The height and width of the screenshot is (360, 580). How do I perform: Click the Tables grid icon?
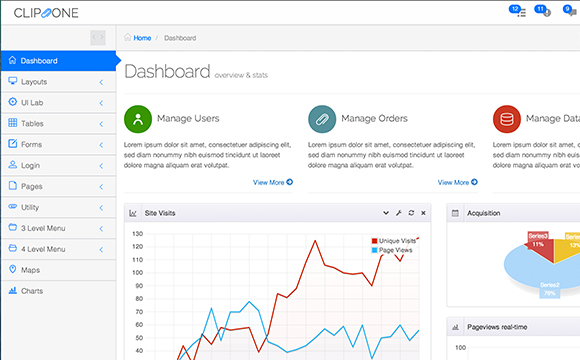(13, 122)
